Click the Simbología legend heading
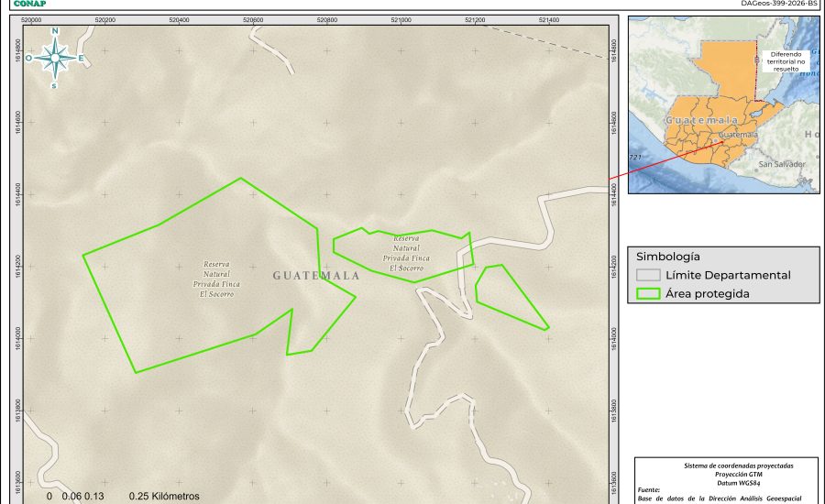Screen dimensions: 825x504 click(x=668, y=257)
